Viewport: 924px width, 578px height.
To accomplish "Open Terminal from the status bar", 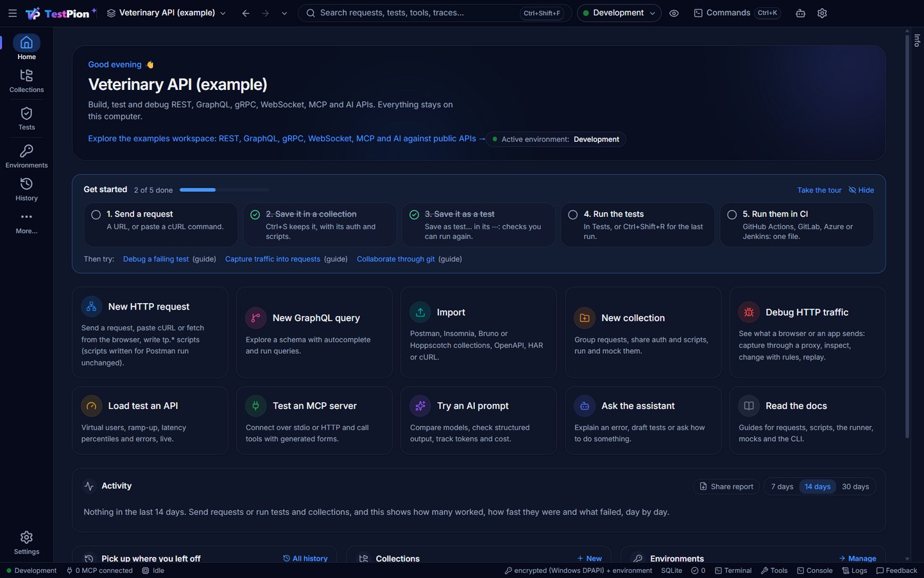I will pos(733,570).
